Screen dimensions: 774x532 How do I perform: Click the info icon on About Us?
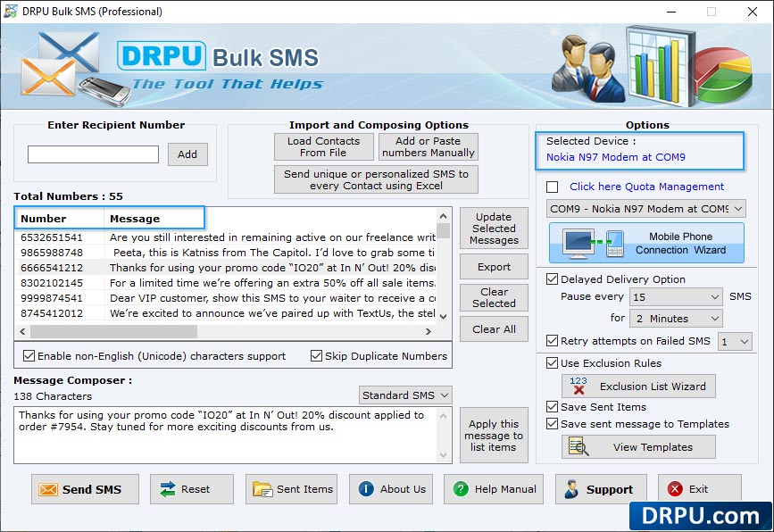tap(366, 489)
